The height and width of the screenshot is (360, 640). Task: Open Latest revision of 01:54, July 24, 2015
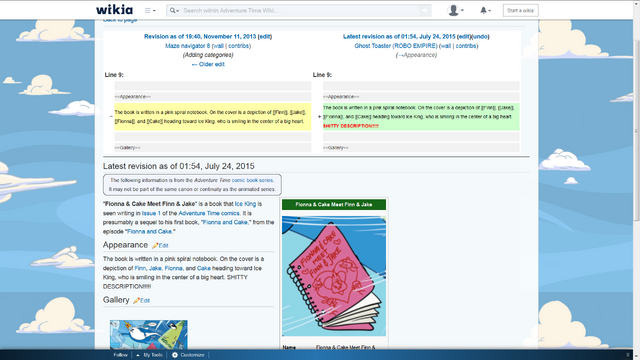399,36
